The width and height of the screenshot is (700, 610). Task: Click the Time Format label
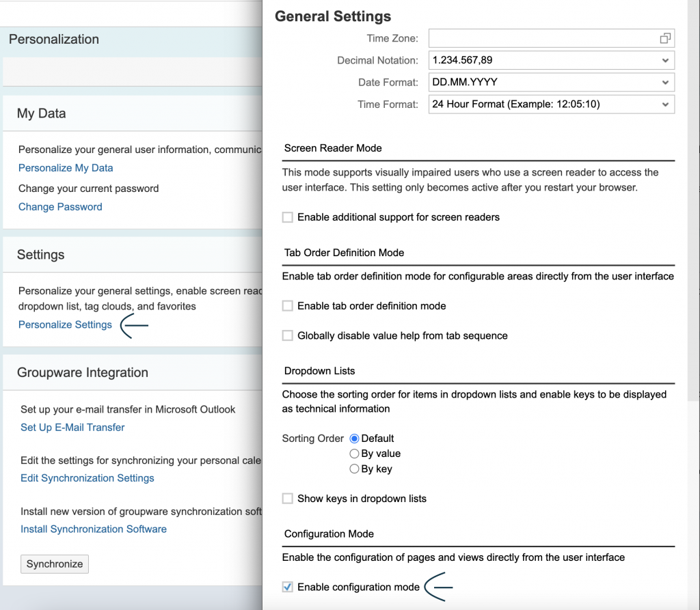pos(388,104)
